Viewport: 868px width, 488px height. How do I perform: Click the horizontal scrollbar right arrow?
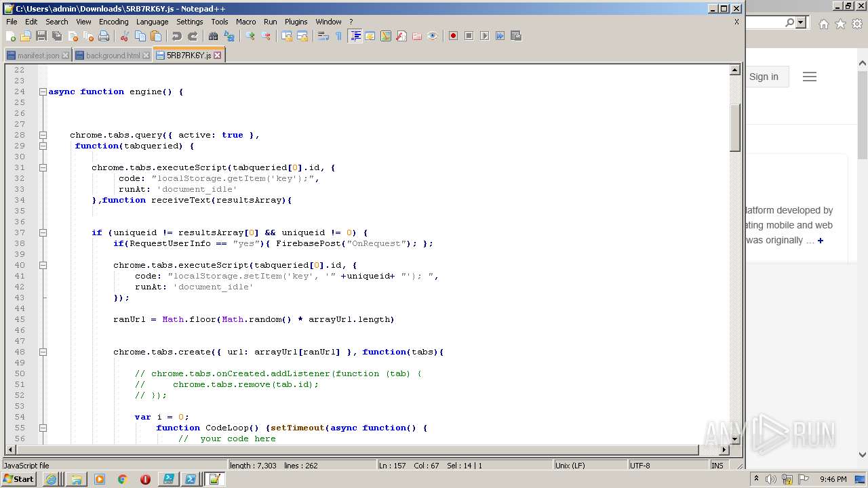pos(724,449)
